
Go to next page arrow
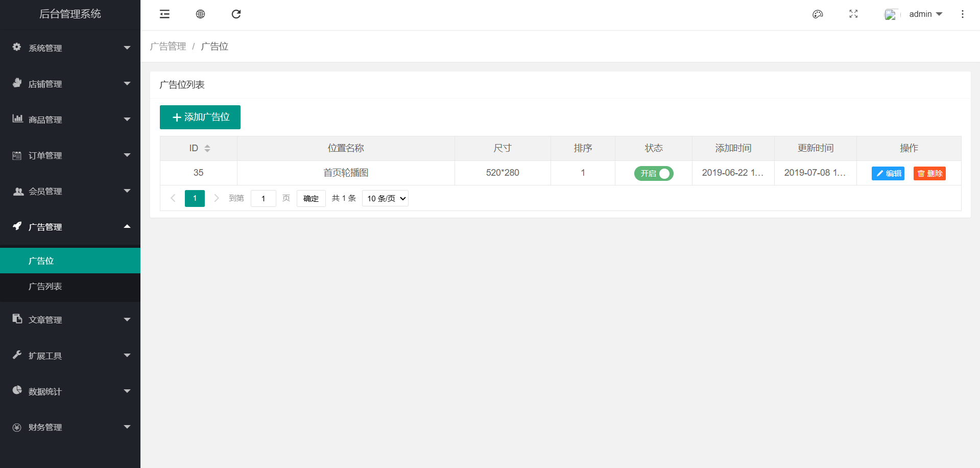click(x=217, y=198)
